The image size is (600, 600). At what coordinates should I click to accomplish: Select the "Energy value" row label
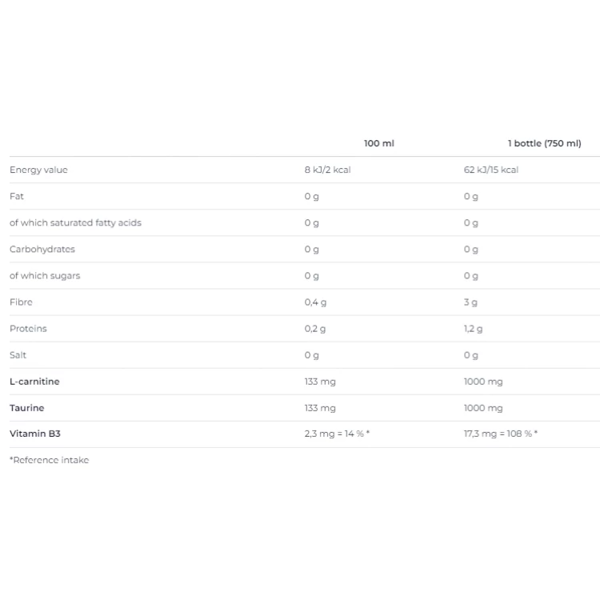[x=38, y=170]
